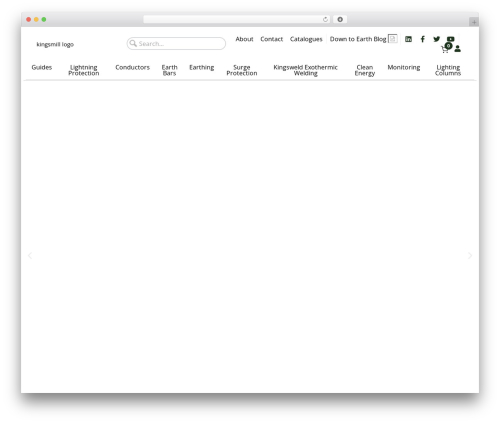
Task: Open the Surge Protection menu
Action: [x=242, y=70]
